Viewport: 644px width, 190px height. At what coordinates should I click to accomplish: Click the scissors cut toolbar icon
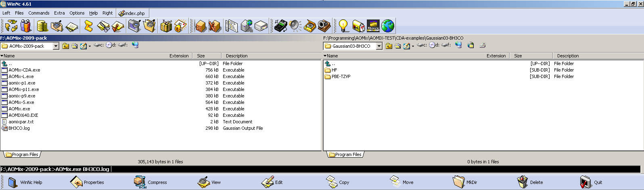pyautogui.click(x=103, y=26)
